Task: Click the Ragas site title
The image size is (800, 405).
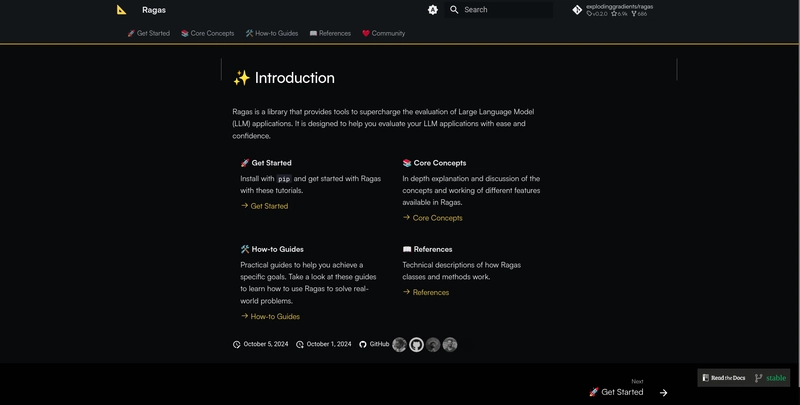Action: coord(154,10)
